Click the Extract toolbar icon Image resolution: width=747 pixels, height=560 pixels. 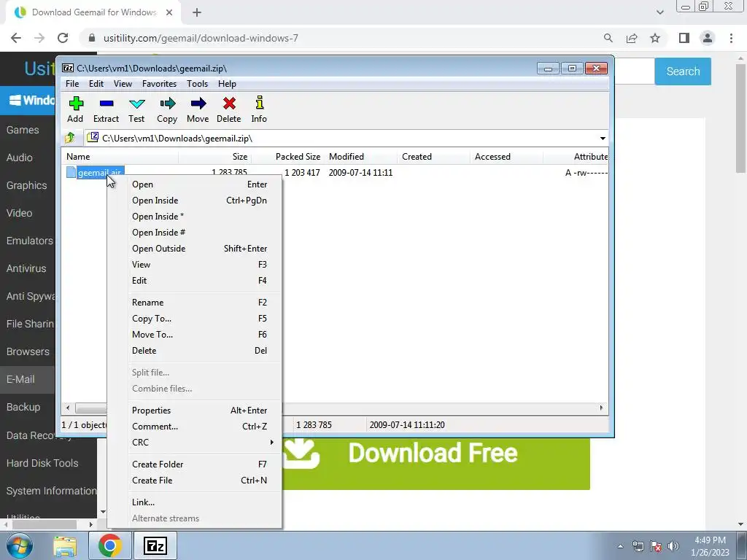click(106, 109)
